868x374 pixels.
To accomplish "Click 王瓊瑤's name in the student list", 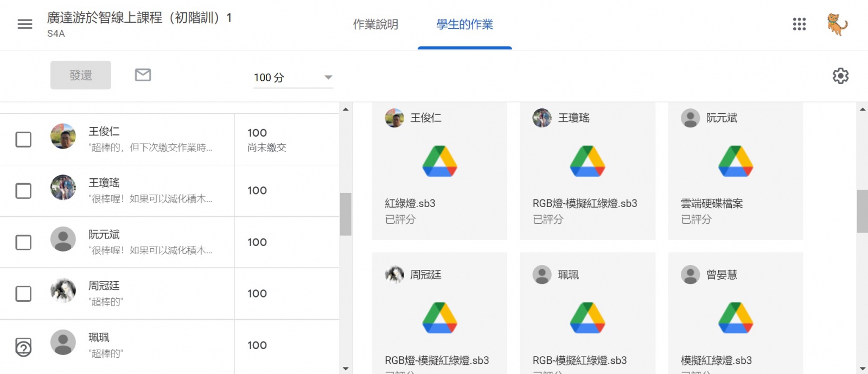I will point(104,183).
